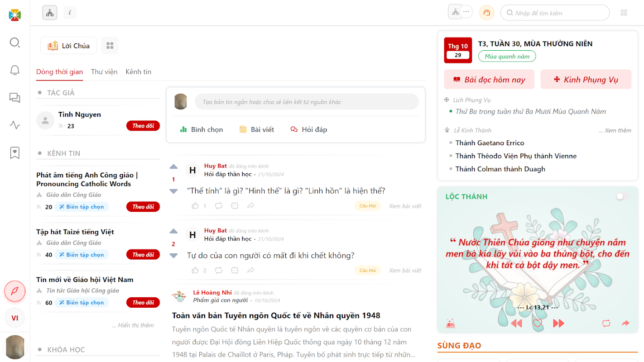This screenshot has height=362, width=644.
Task: Open the apps grid icon at top right
Action: [x=624, y=13]
